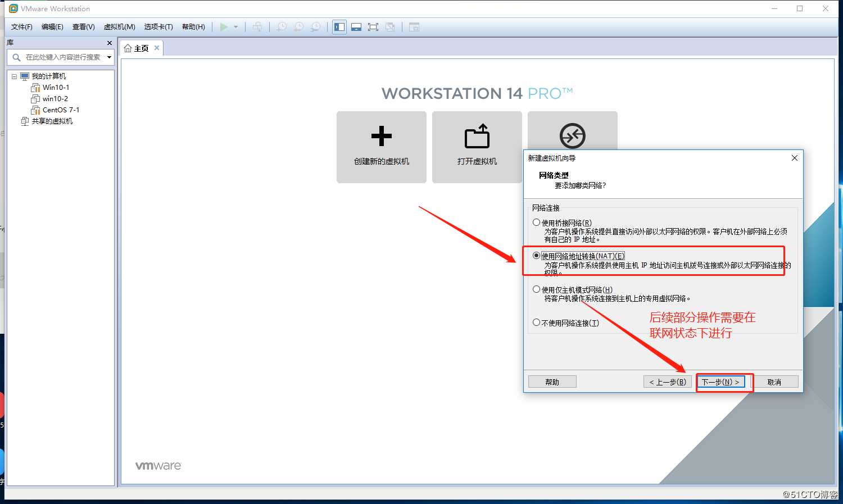
Task: Click the full screen mode icon
Action: click(x=373, y=27)
